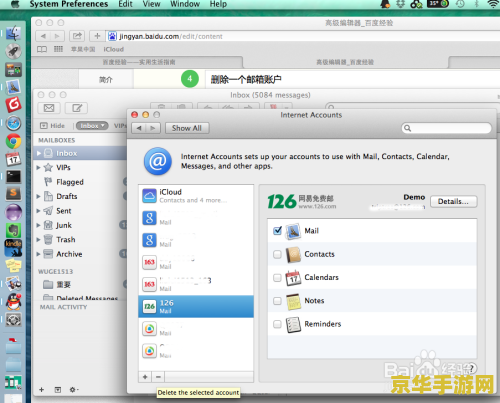Screen dimensions: 500x403
Task: Click the Finder icon in the Dock
Action: [13, 33]
